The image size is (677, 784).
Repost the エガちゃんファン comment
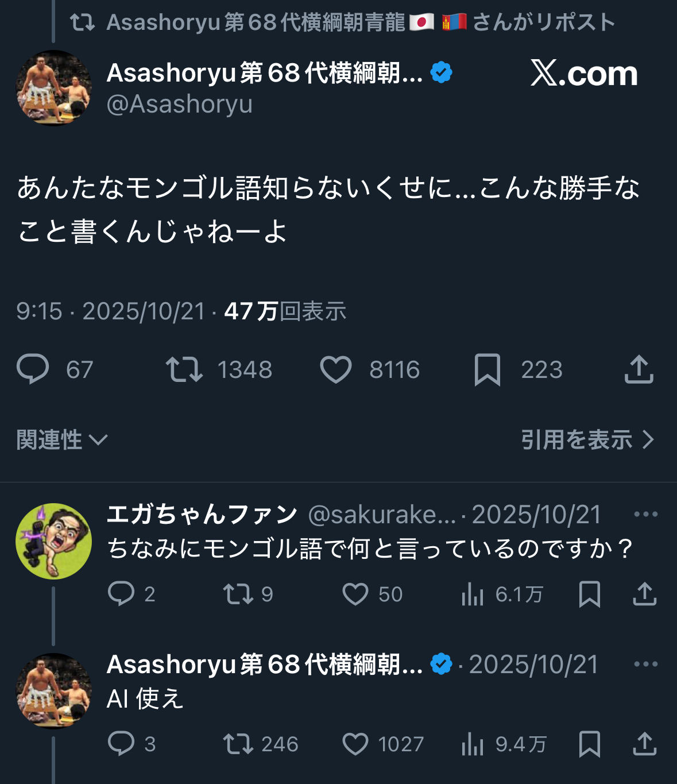coord(238,594)
